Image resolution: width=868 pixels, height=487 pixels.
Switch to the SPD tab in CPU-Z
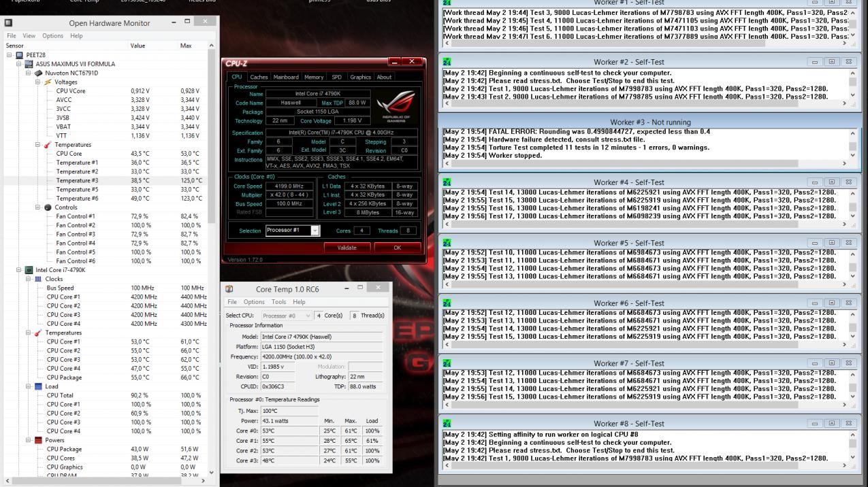pos(336,77)
